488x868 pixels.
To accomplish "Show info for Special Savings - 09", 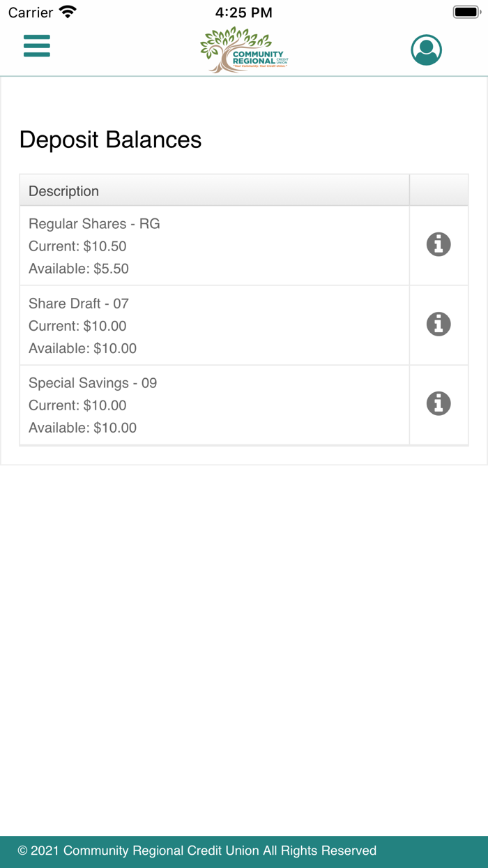I will pyautogui.click(x=439, y=404).
